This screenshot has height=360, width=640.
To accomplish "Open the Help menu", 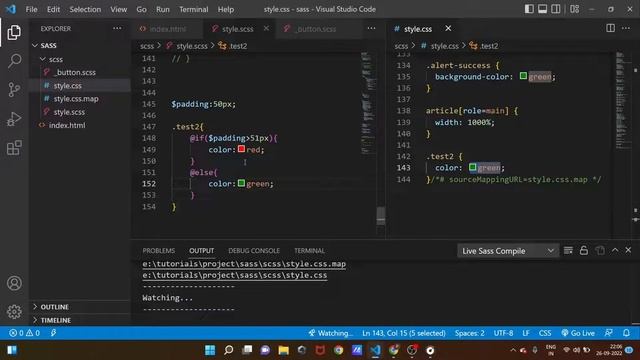I will pyautogui.click(x=226, y=9).
